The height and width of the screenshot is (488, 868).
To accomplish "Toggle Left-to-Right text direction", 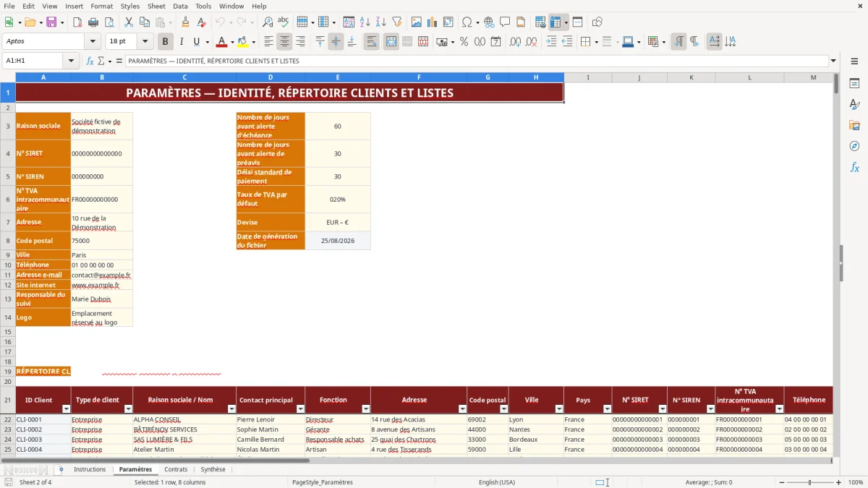I will click(678, 42).
